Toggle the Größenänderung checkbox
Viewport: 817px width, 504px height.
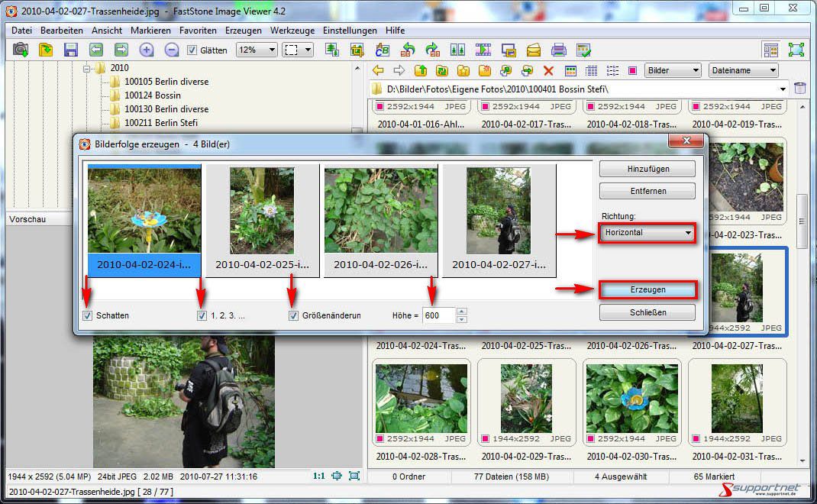coord(293,315)
